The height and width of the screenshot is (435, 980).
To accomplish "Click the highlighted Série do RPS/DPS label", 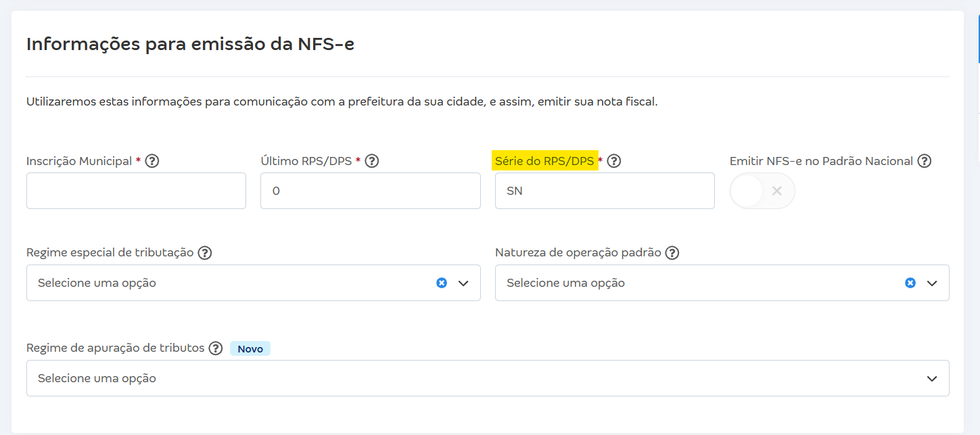I will [x=543, y=160].
